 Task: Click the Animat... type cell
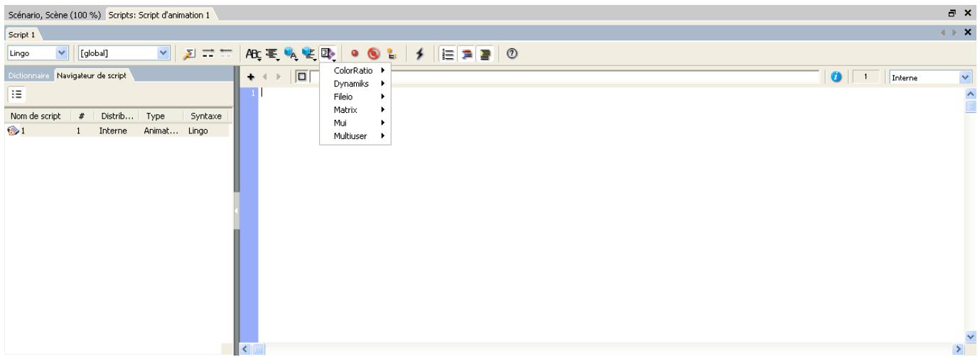[x=159, y=131]
